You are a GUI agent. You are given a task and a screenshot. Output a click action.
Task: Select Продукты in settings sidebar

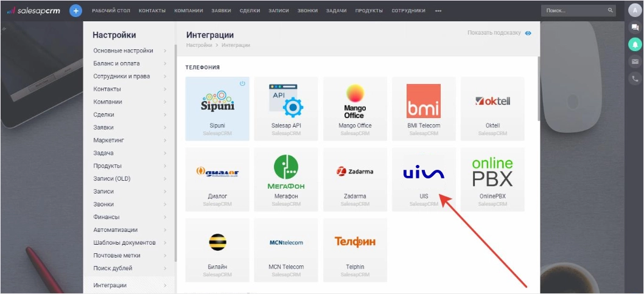click(130, 166)
